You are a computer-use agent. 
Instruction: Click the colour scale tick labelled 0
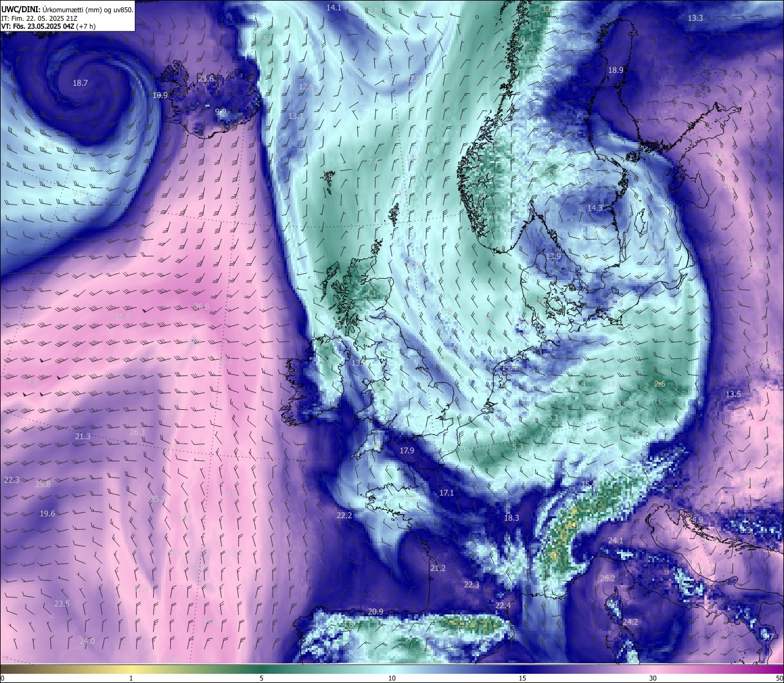pos(2,678)
